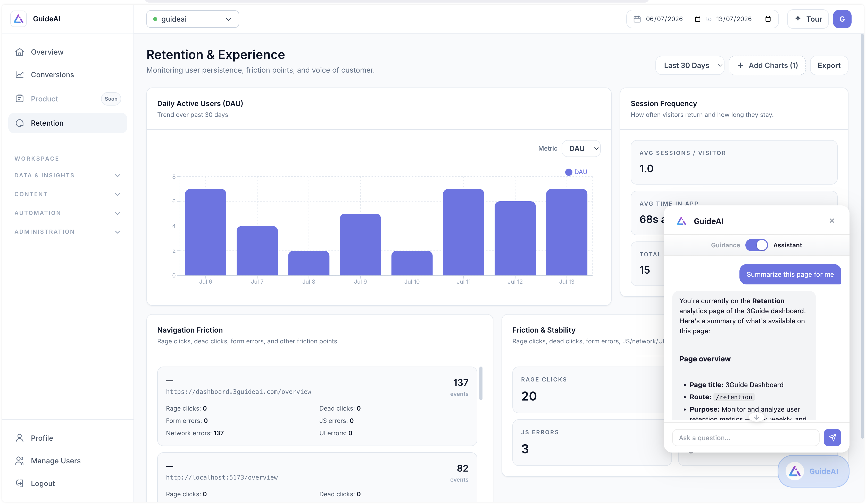Image resolution: width=866 pixels, height=504 pixels.
Task: Open the Overview menu item
Action: click(47, 52)
